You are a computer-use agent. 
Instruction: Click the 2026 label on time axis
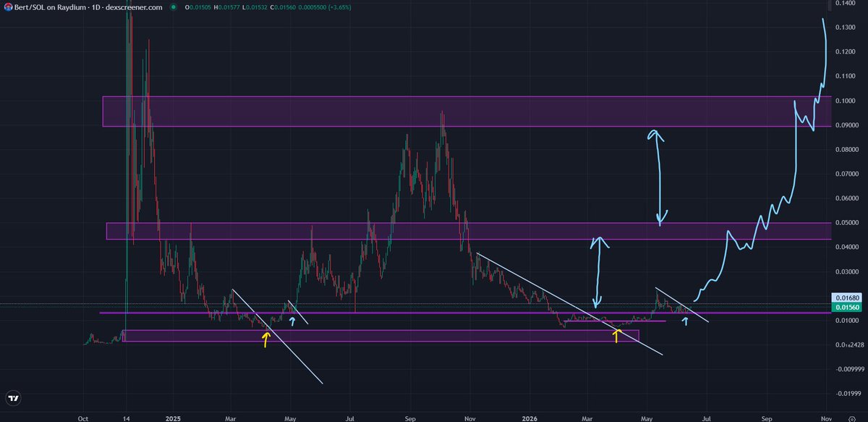(x=528, y=418)
